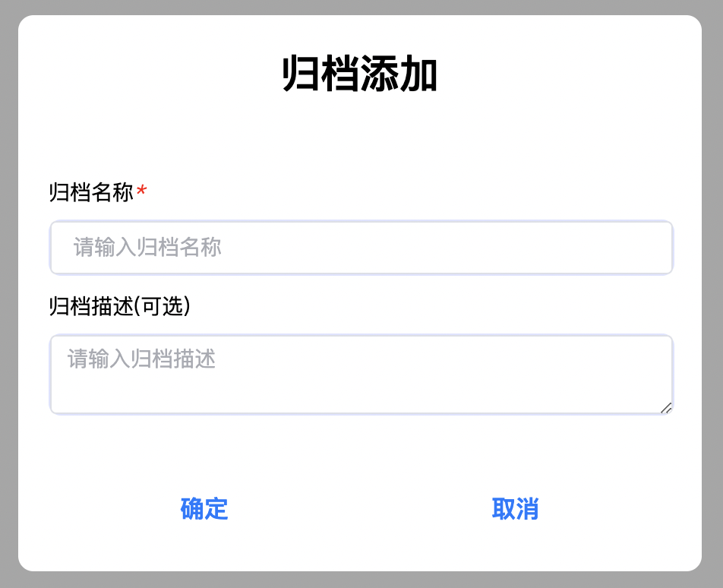
Task: Click the gray backdrop outside the dialog
Action: (8, 304)
